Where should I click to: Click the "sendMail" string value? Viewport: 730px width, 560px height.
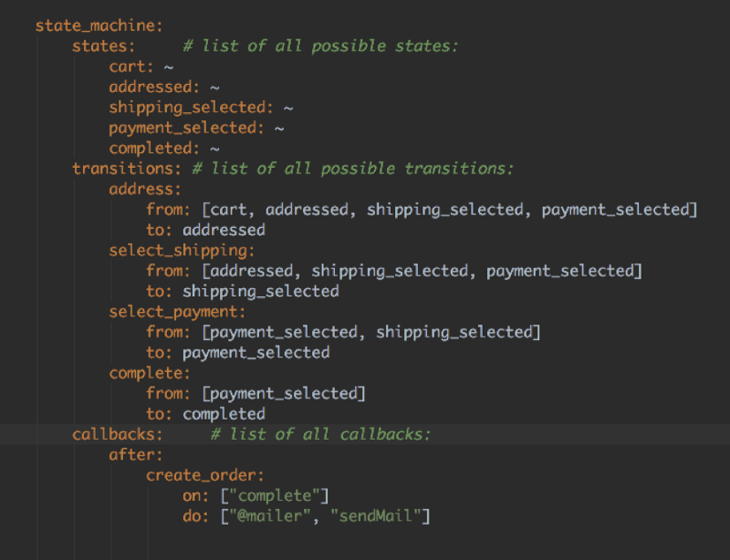(376, 516)
